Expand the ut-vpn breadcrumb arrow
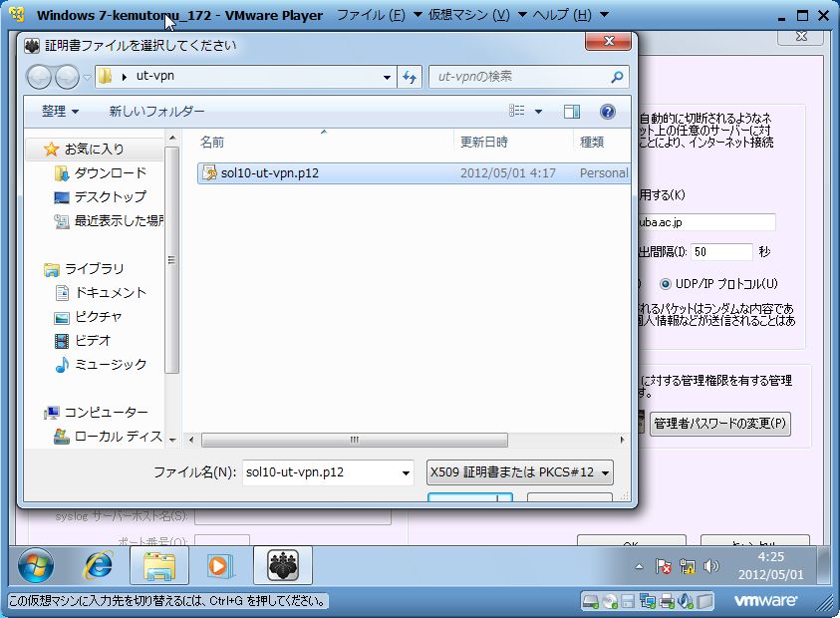Viewport: 840px width, 618px height. pos(125,77)
